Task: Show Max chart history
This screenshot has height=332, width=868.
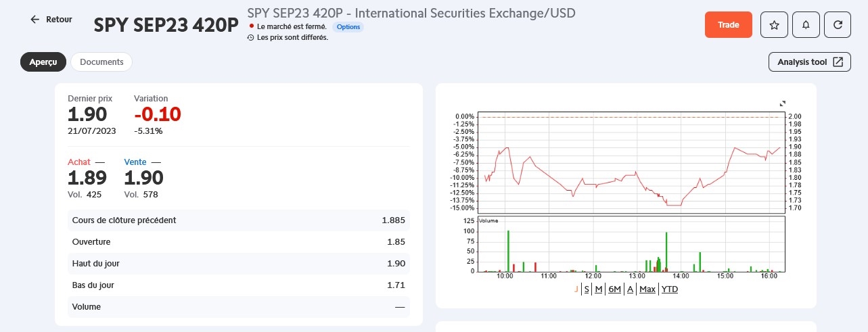Action: [647, 289]
